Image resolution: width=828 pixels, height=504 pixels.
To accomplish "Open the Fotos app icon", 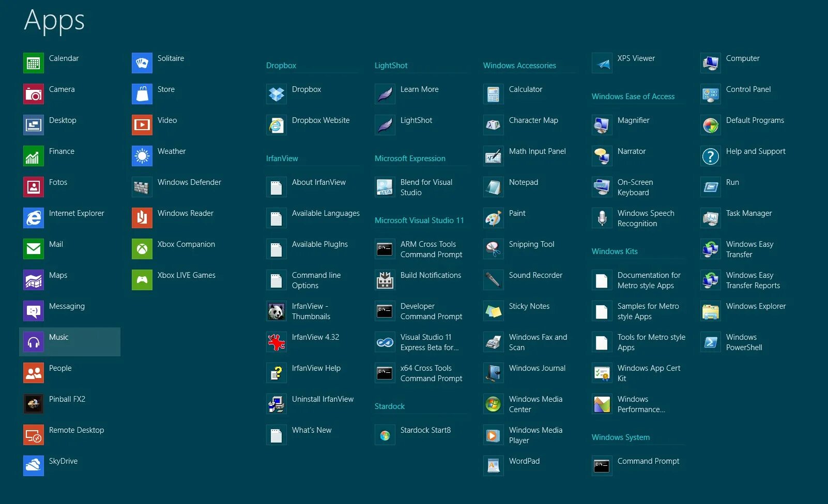I will (x=34, y=187).
